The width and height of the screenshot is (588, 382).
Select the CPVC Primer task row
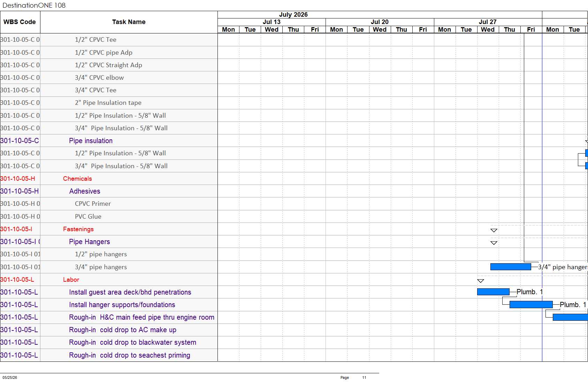93,204
